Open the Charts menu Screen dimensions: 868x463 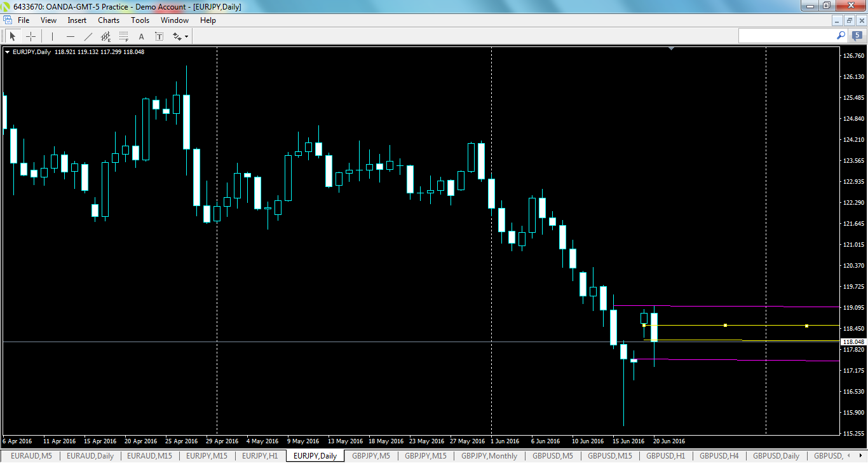[108, 20]
